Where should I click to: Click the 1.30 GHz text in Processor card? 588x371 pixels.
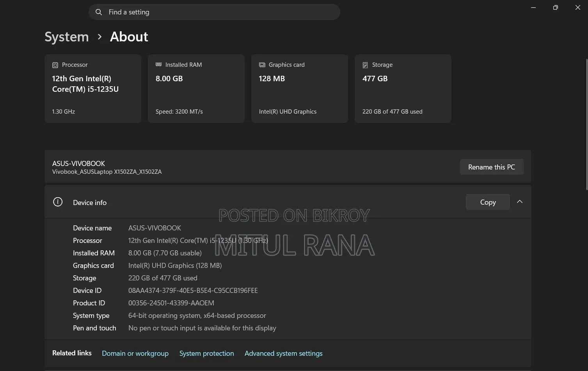tap(64, 112)
